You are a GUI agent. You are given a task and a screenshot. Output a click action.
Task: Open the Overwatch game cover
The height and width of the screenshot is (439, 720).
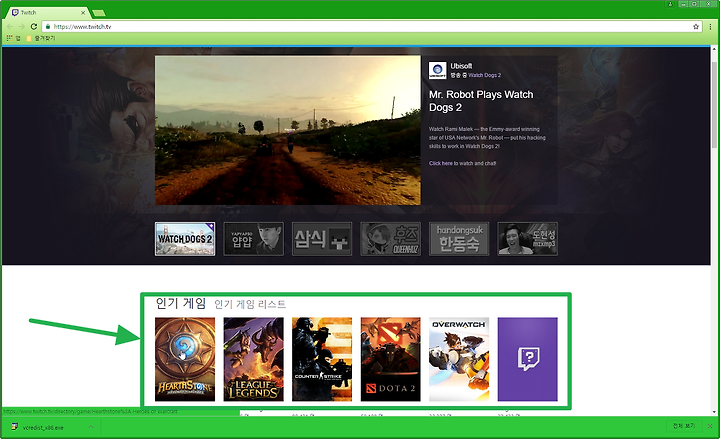pos(459,359)
